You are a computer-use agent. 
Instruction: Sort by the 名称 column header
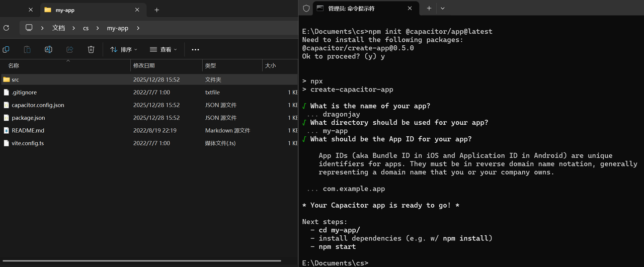65,65
